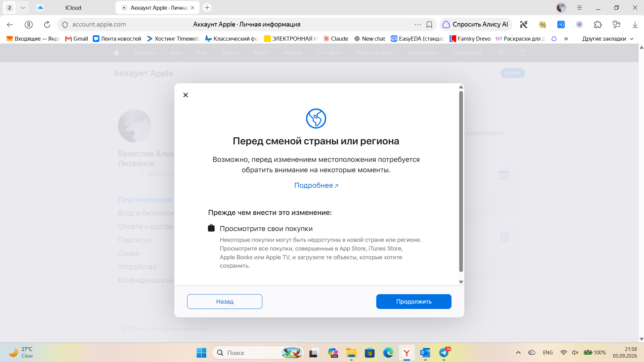
Task: Open the Claude bookmark
Action: (x=336, y=39)
